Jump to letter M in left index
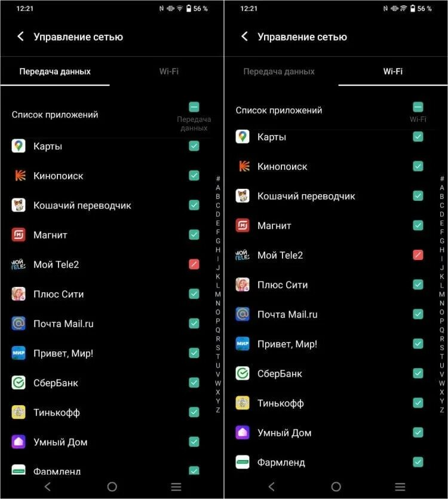Screen dimensions: 448x499 [x=218, y=295]
